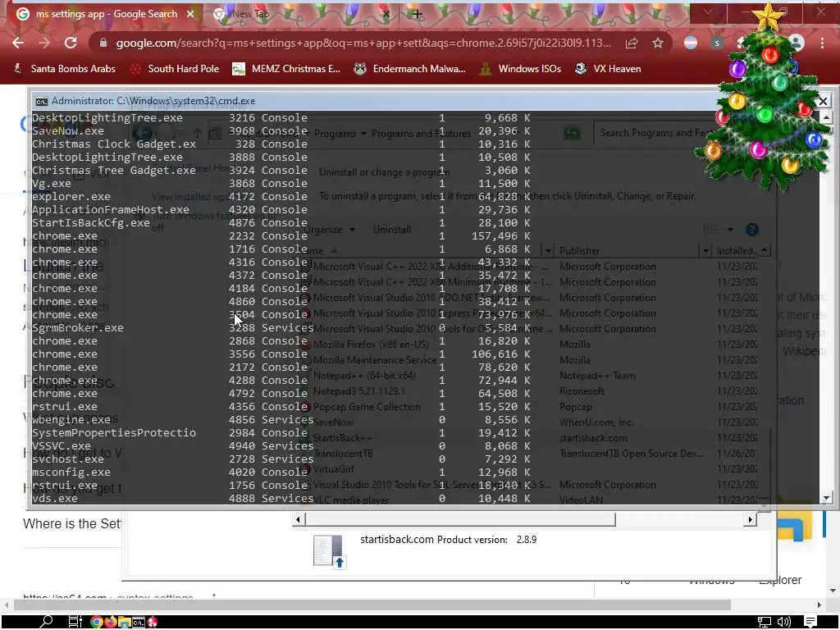840x630 pixels.
Task: View site information lock icon
Action: click(x=103, y=43)
